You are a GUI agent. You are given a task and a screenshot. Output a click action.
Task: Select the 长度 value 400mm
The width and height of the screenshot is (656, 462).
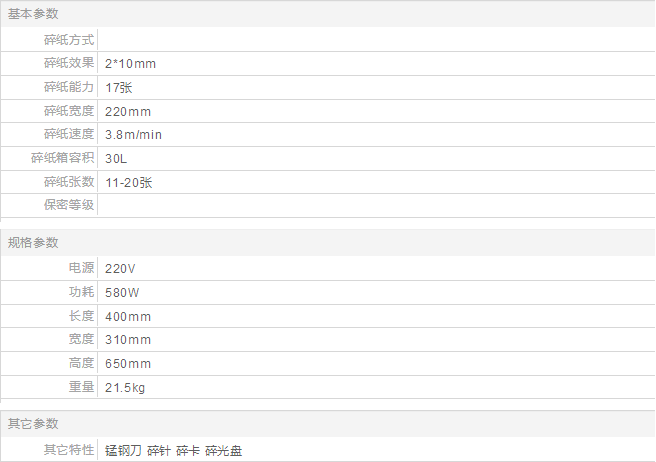(x=128, y=317)
